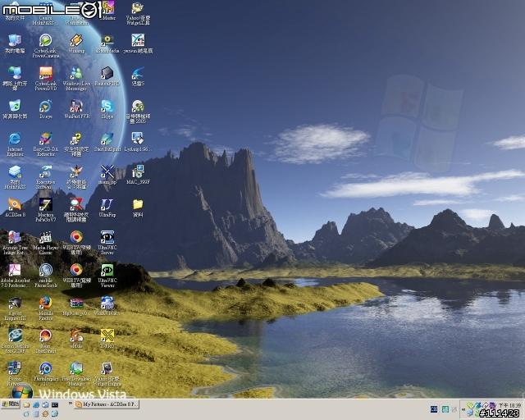Open the ACDSee 8 desktop shortcut
The height and width of the screenshot is (420, 525).
coord(15,208)
